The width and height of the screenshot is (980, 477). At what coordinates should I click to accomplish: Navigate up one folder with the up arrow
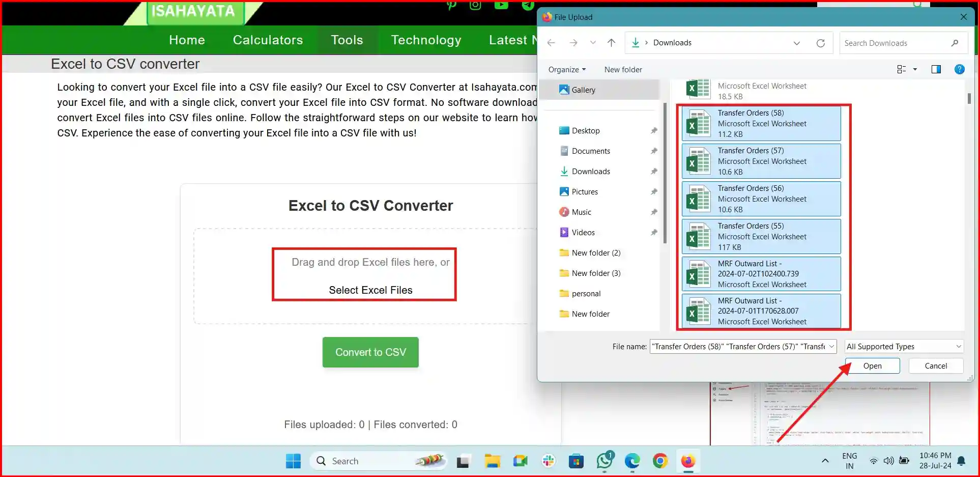point(612,43)
